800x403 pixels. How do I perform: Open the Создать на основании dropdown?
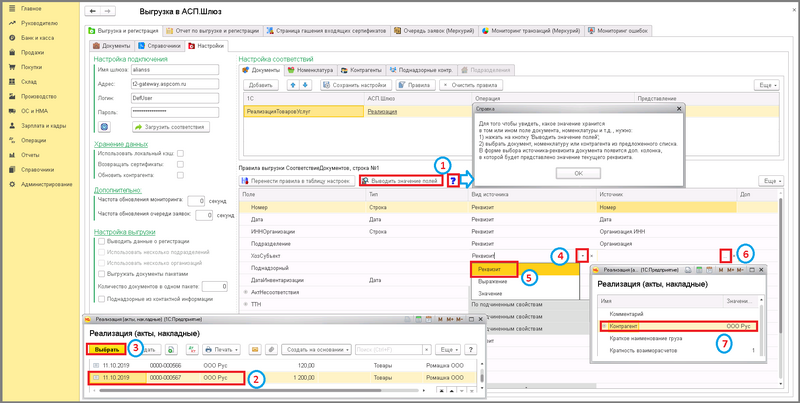point(317,349)
